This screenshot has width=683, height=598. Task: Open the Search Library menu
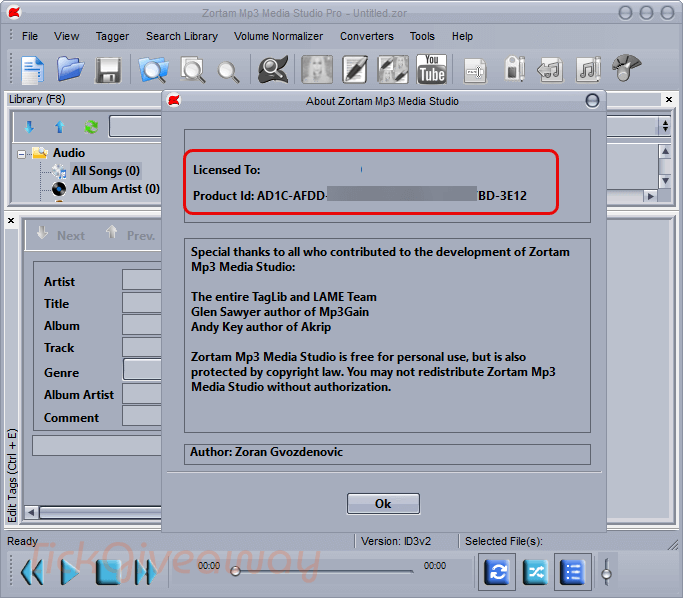tap(182, 36)
